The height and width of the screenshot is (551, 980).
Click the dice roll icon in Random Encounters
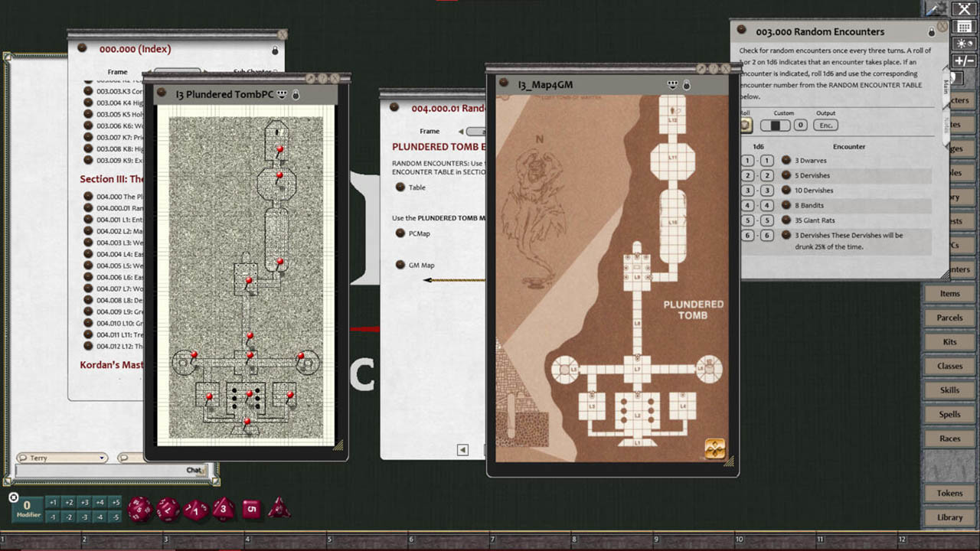pyautogui.click(x=746, y=125)
